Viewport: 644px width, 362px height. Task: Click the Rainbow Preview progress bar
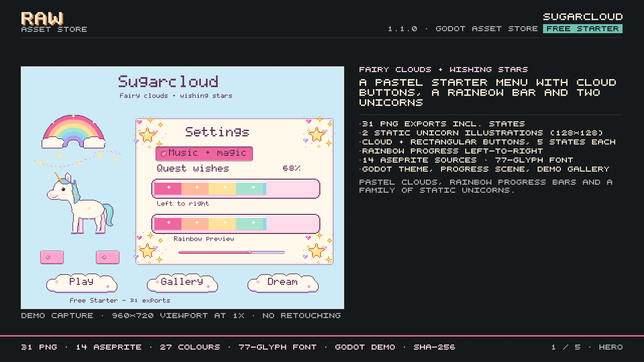(236, 224)
